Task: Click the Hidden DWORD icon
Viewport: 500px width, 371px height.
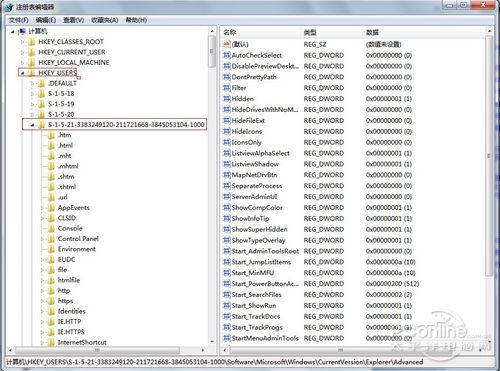Action: 227,99
